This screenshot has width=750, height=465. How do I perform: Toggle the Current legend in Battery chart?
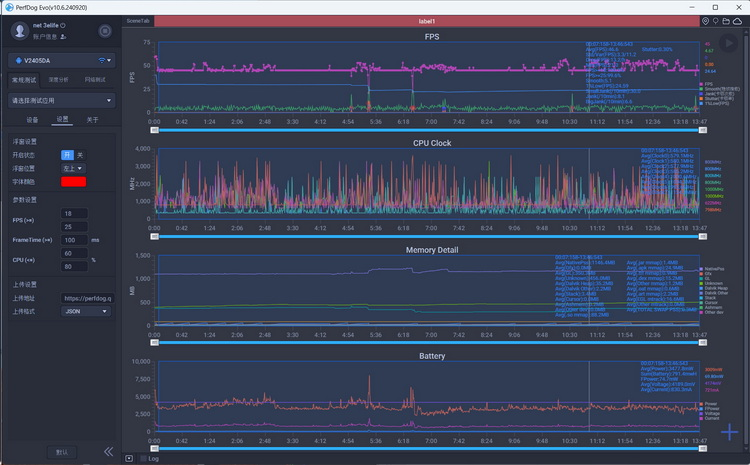(709, 418)
